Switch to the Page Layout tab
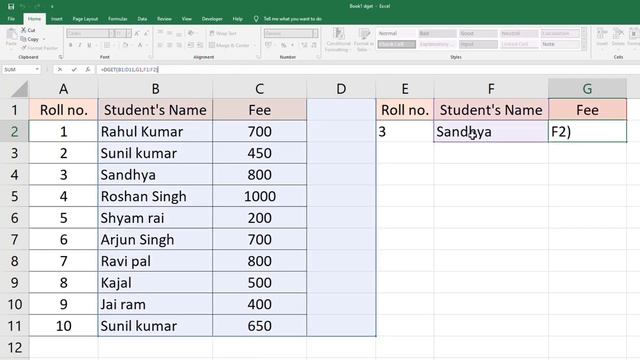Screen dimensions: 640x360 tap(85, 19)
